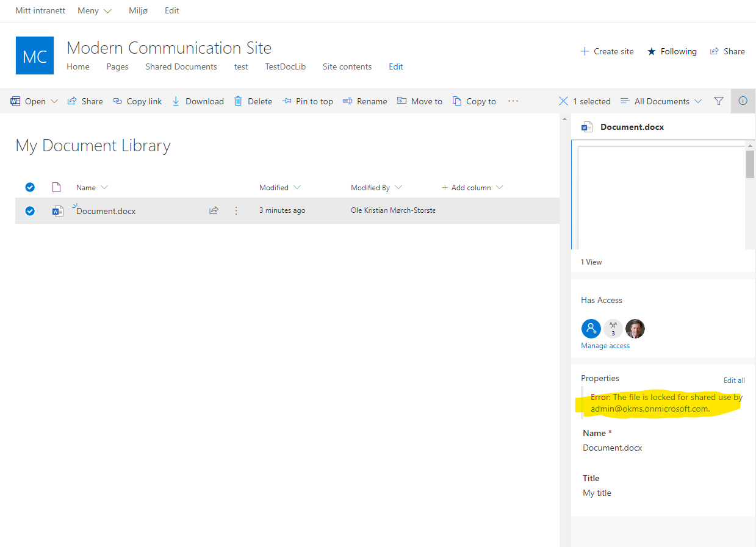Go to Shared Documents nav item

coord(181,66)
